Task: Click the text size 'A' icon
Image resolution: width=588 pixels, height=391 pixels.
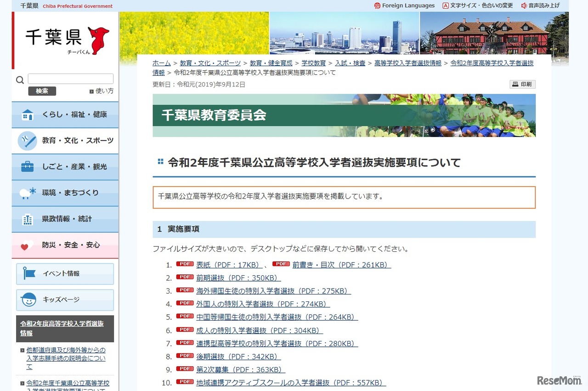Action: pyautogui.click(x=445, y=6)
